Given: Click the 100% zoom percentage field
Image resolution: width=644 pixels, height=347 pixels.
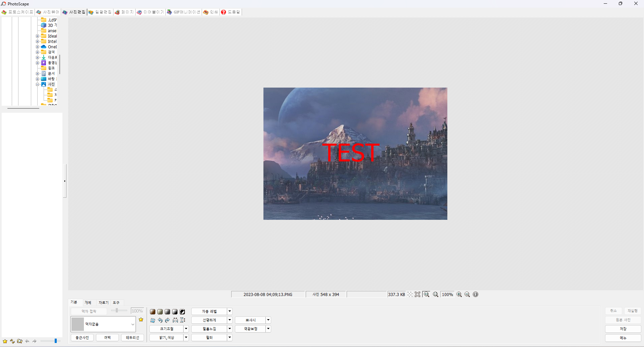Looking at the screenshot, I should pyautogui.click(x=447, y=294).
